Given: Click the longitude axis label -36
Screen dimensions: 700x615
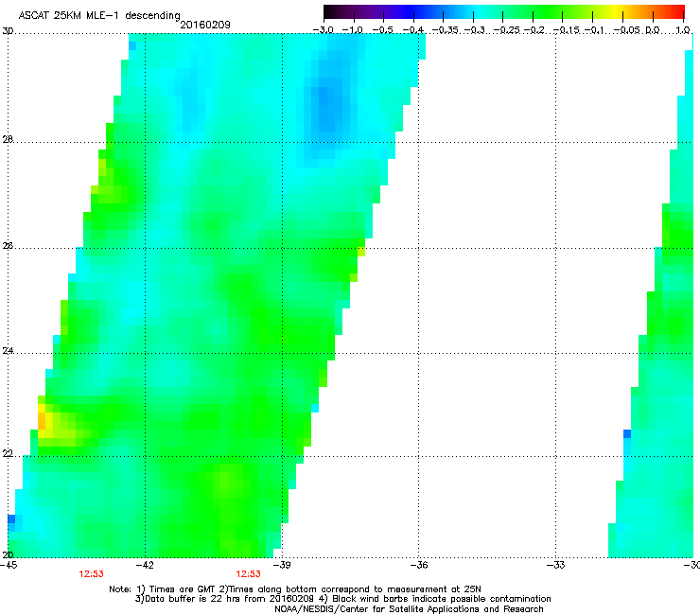Looking at the screenshot, I should pyautogui.click(x=419, y=565).
